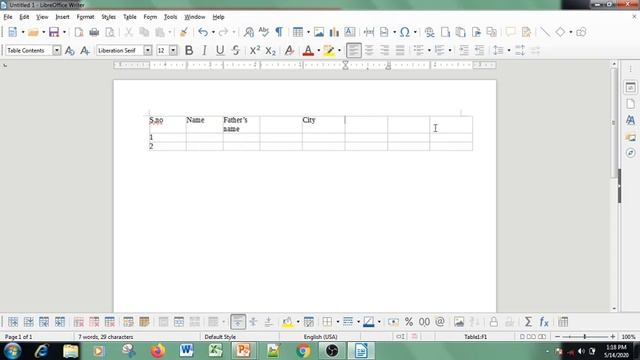
Task: Enable Align Left paragraph alignment
Action: coord(353,50)
